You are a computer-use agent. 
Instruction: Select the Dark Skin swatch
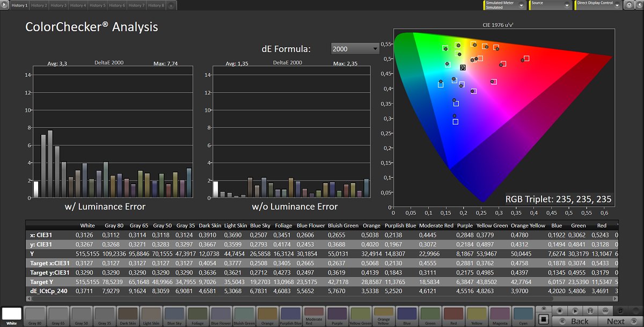point(128,316)
